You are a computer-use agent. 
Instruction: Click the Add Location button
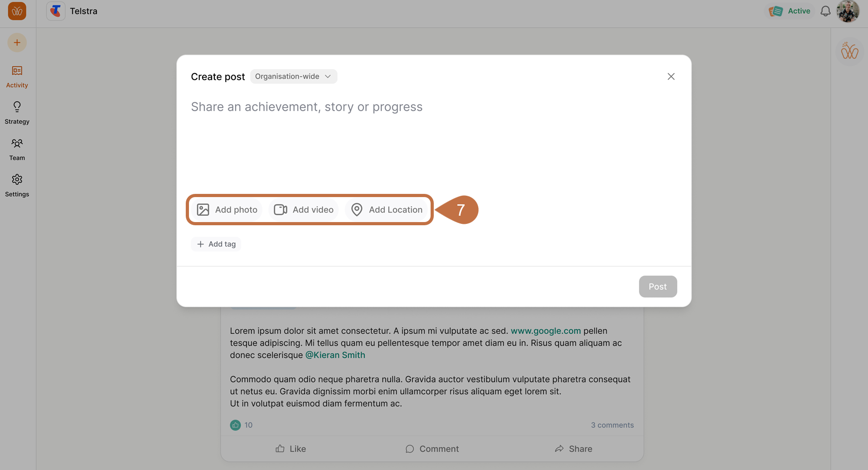point(387,210)
